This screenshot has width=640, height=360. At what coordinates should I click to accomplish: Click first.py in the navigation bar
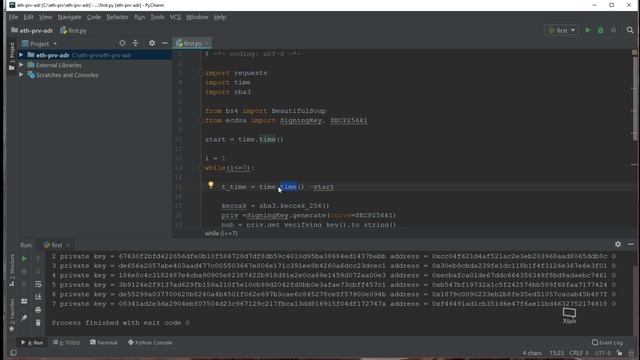pos(73,31)
